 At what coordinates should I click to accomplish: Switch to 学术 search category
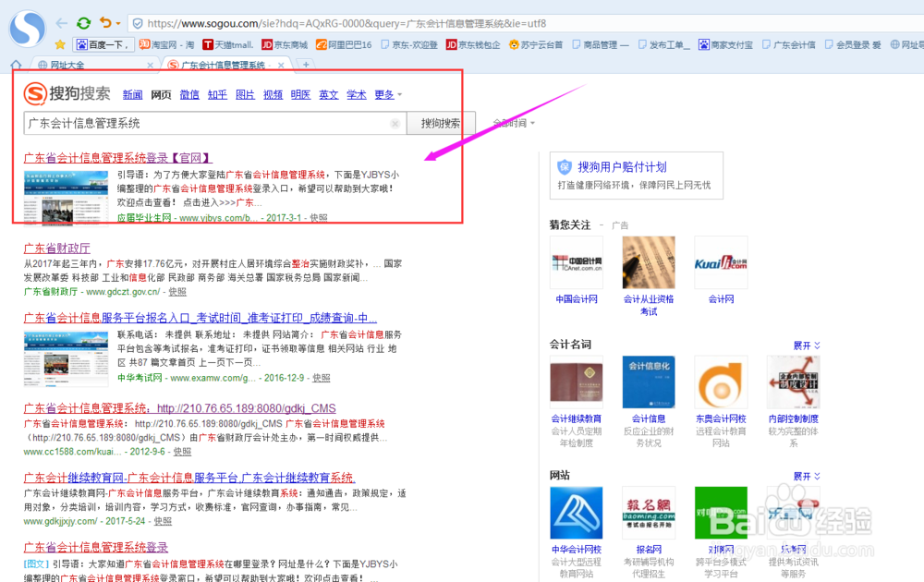(357, 94)
